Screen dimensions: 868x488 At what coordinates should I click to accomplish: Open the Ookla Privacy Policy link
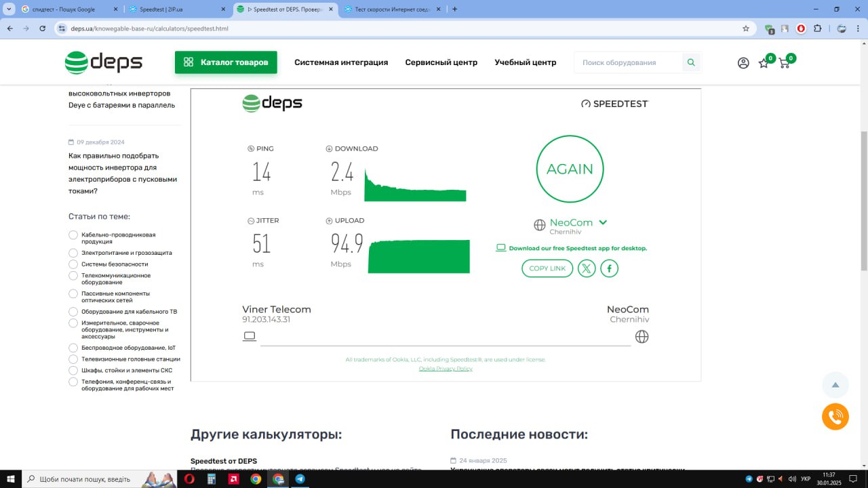pyautogui.click(x=446, y=369)
